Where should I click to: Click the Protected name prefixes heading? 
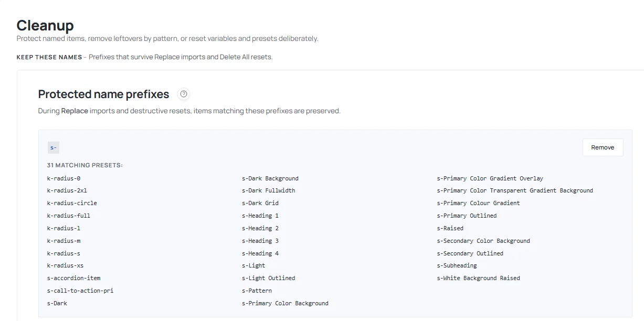103,94
